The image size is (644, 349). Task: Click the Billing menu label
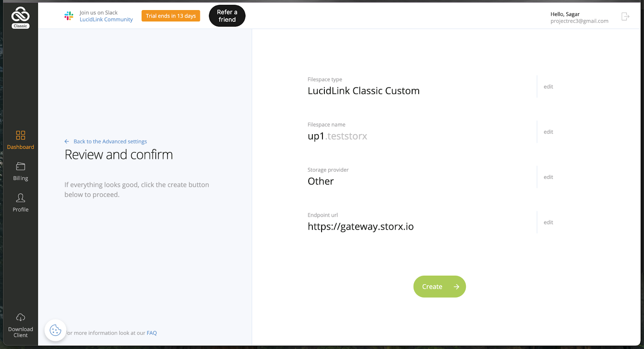tap(21, 178)
